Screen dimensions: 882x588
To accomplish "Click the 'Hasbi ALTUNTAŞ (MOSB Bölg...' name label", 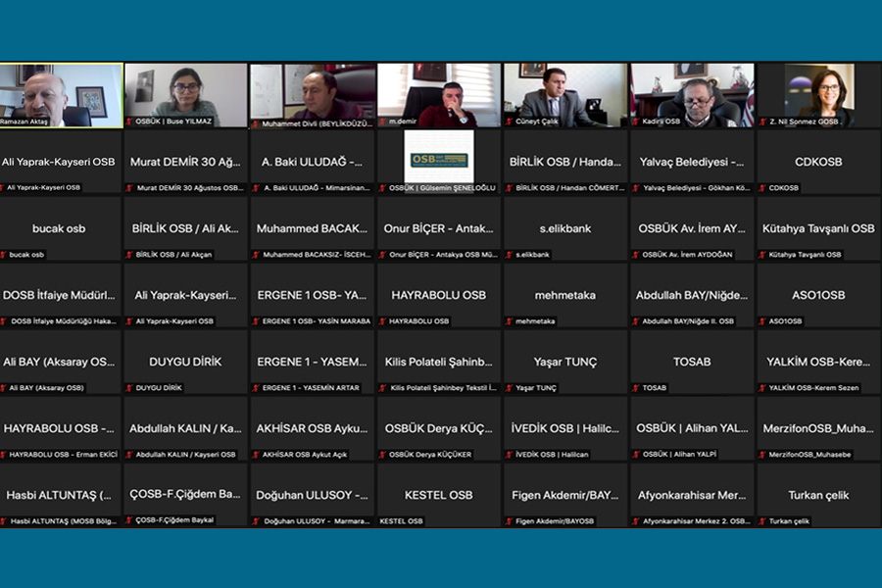I will [x=63, y=521].
